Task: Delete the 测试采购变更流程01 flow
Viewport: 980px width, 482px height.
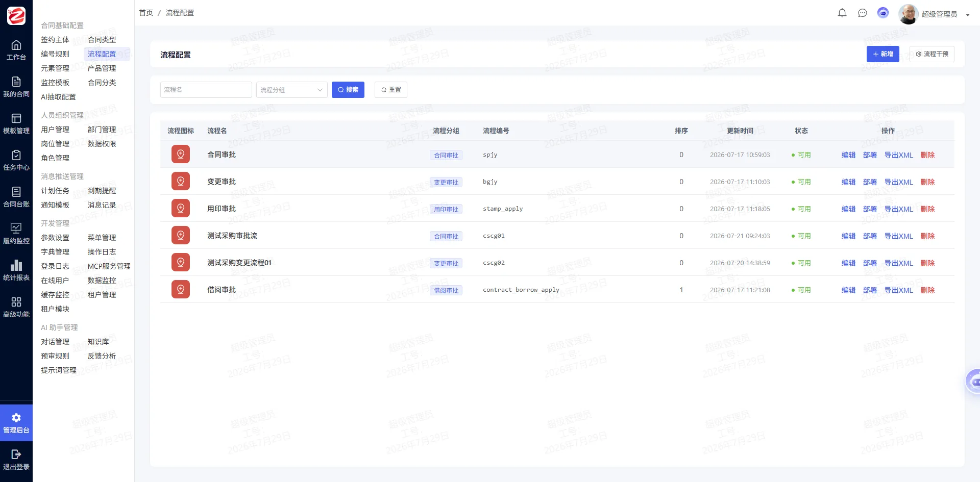Action: coord(927,263)
